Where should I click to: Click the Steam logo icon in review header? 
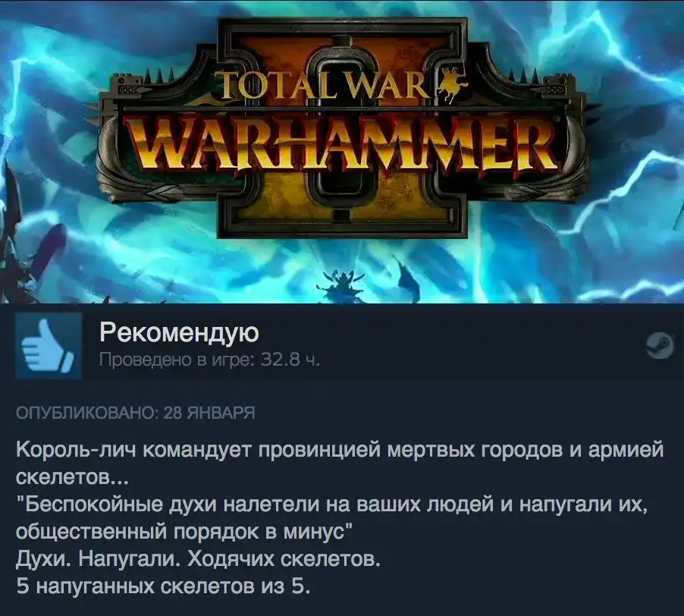click(x=660, y=345)
